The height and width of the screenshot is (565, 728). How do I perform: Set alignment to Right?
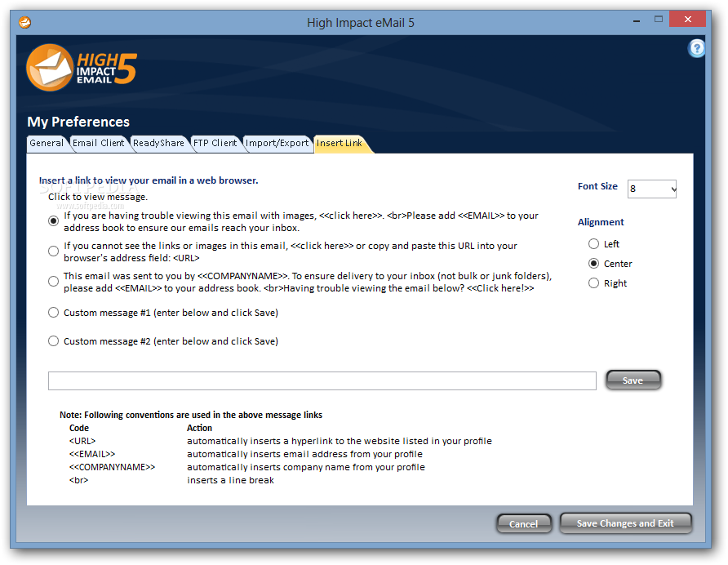[x=593, y=283]
